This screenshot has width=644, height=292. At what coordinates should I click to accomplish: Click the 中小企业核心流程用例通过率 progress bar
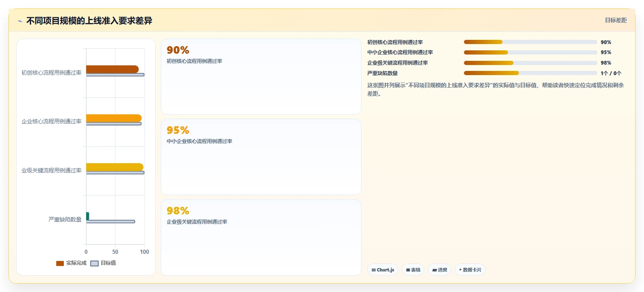click(530, 52)
